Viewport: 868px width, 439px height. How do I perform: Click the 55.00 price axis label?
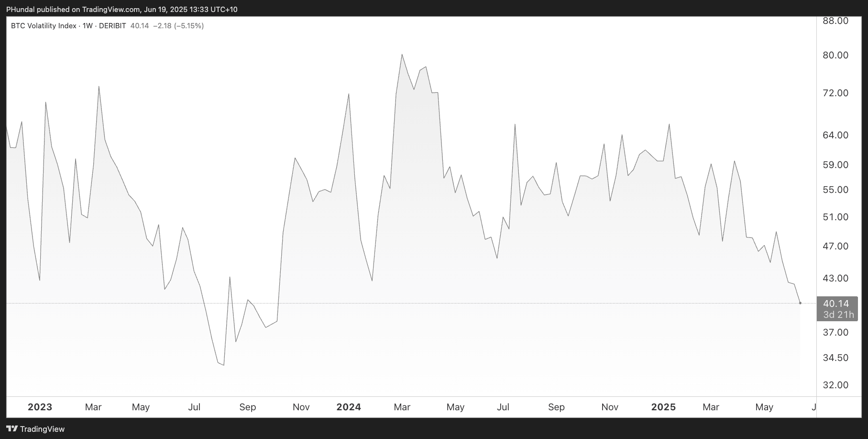click(835, 190)
